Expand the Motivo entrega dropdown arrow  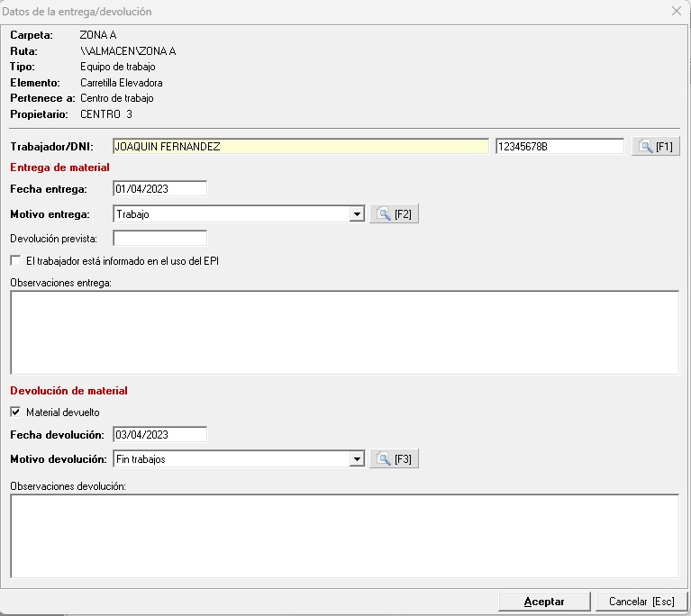tap(358, 214)
